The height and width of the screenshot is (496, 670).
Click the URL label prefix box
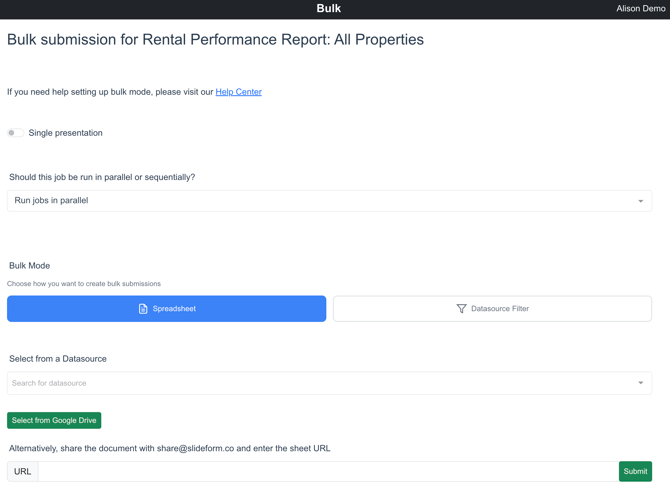pos(22,471)
